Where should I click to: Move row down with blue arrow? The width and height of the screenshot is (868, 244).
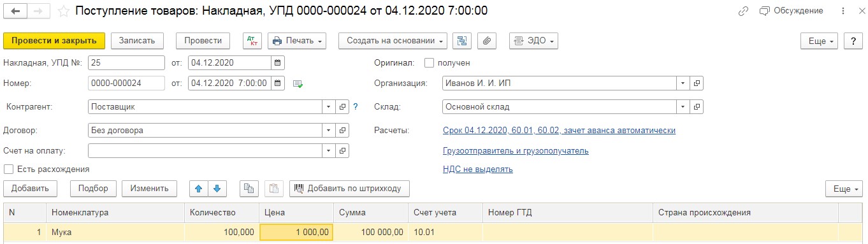(217, 189)
